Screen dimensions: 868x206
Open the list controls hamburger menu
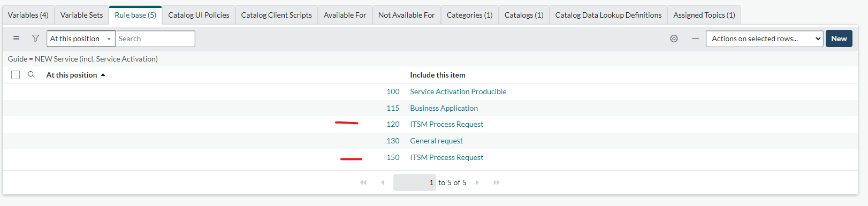coord(17,39)
